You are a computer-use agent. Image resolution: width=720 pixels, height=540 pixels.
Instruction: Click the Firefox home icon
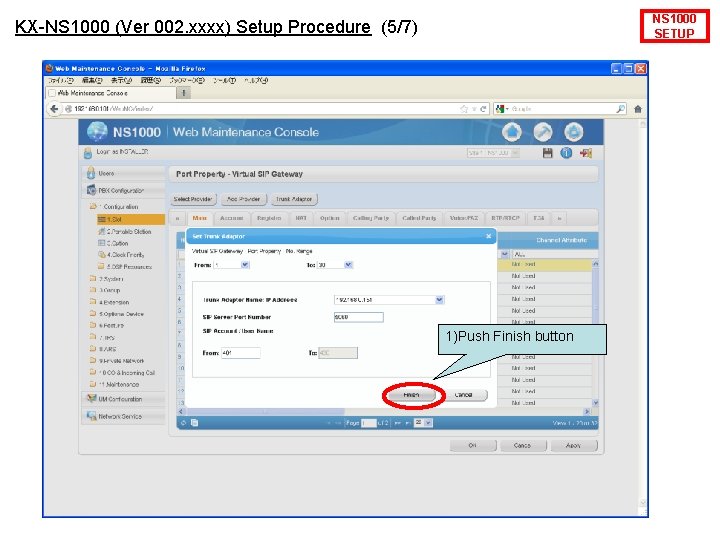pyautogui.click(x=638, y=109)
